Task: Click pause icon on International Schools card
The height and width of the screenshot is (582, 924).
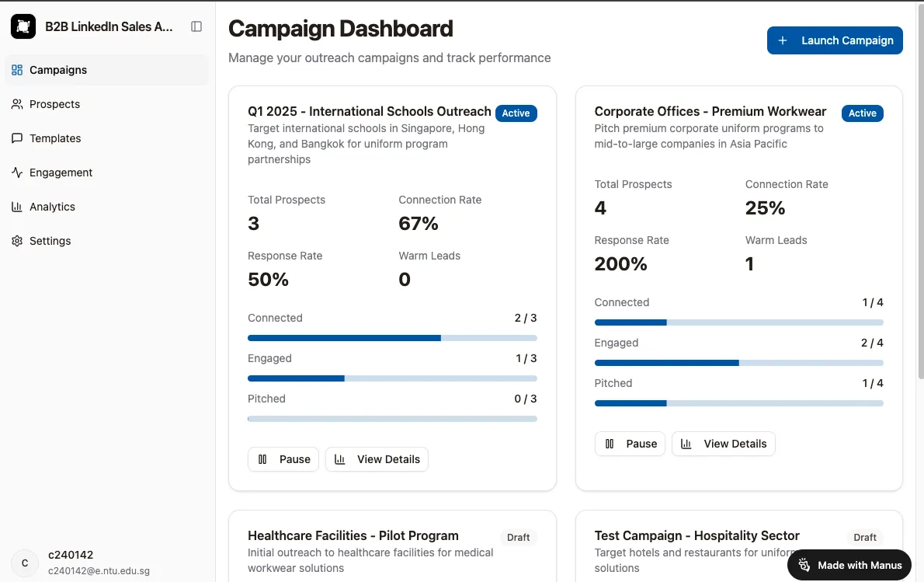Action: [x=262, y=459]
